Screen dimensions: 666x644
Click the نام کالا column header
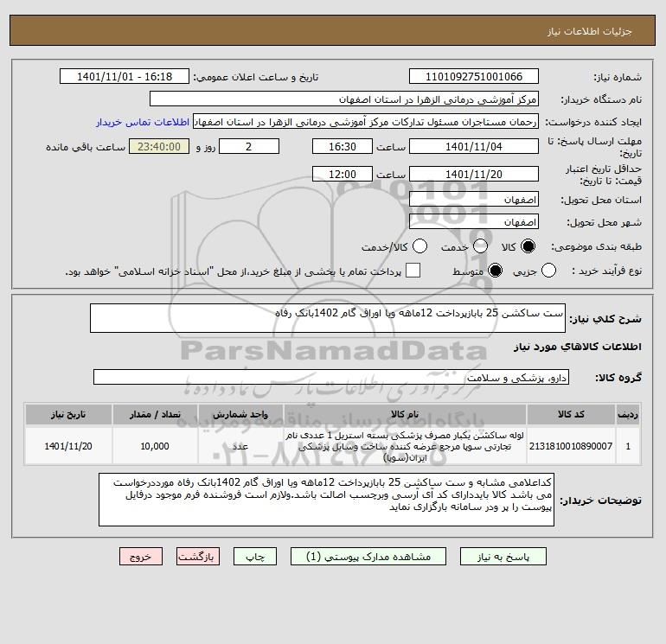click(405, 414)
